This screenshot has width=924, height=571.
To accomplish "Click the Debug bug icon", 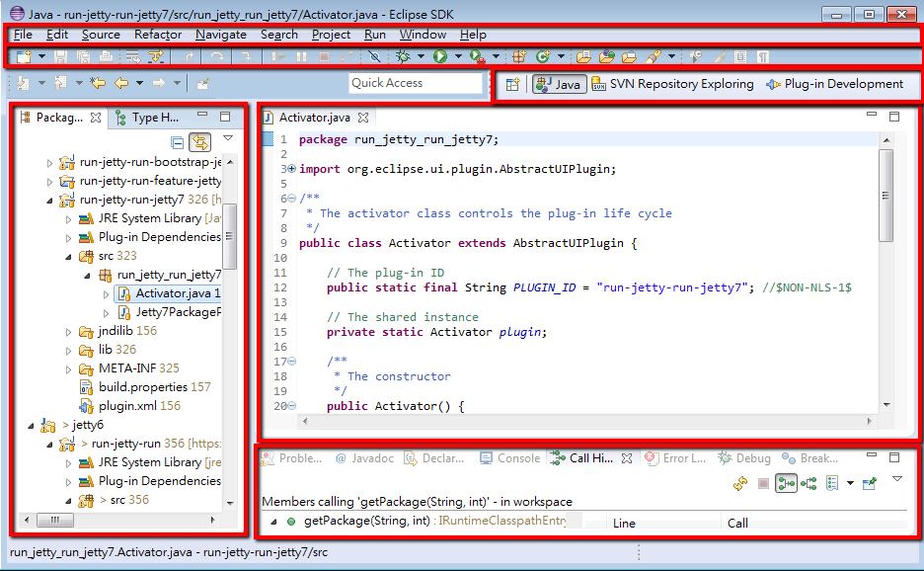I will point(404,56).
